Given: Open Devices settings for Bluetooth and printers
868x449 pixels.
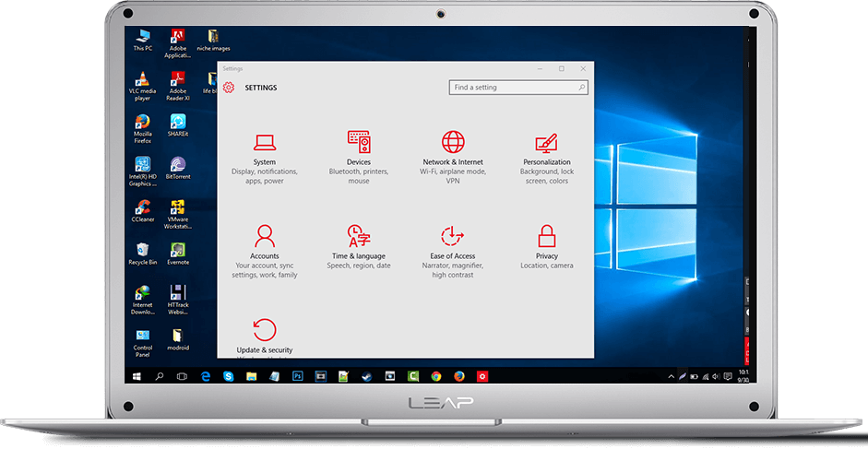Looking at the screenshot, I should tap(359, 159).
